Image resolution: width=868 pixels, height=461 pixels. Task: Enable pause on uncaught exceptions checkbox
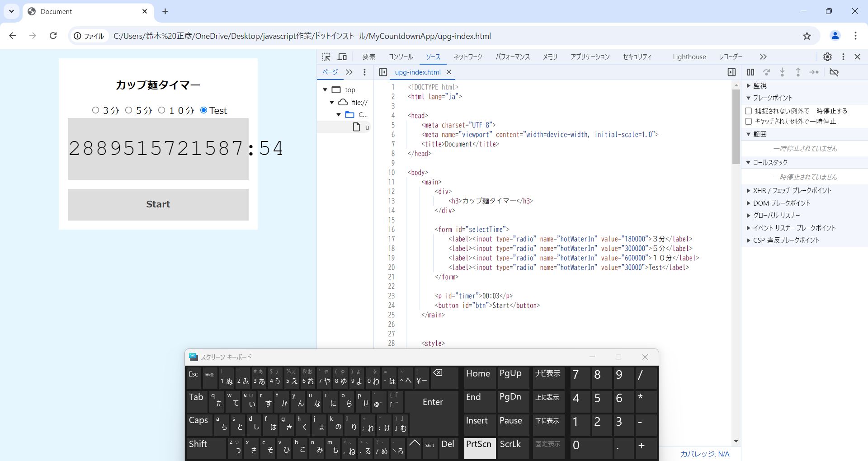(749, 111)
